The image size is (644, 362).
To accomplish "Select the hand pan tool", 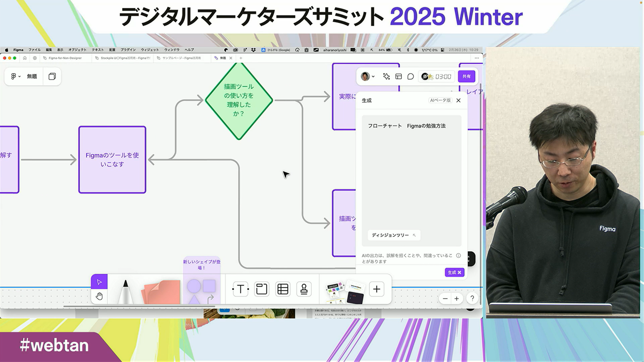I will click(x=99, y=296).
